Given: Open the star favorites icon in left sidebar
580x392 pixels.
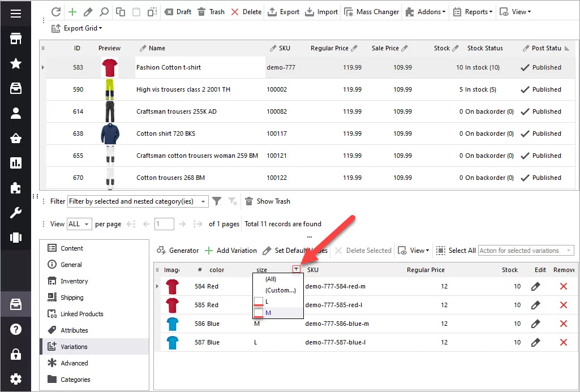Looking at the screenshot, I should click(x=16, y=63).
